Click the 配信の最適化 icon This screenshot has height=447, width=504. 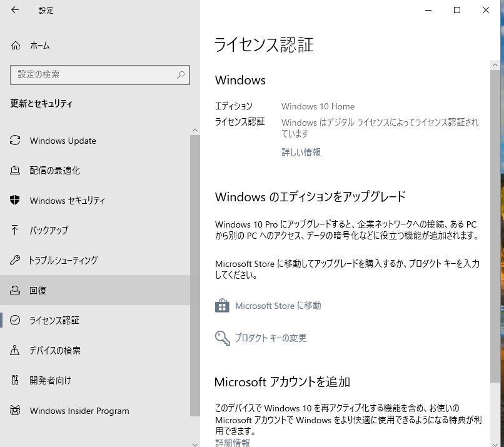pos(15,170)
